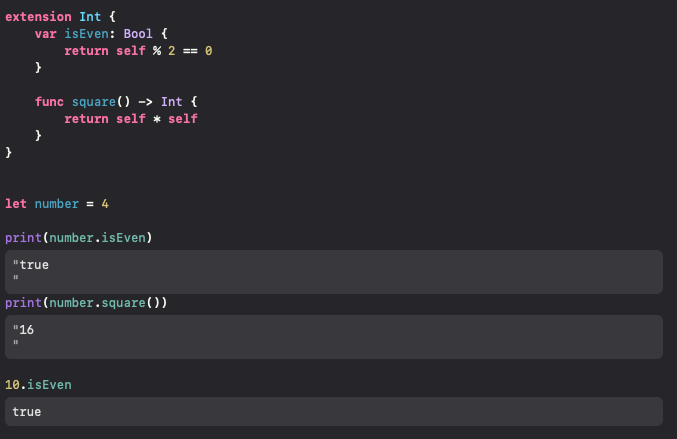Click the 'func' keyword
This screenshot has width=677, height=439.
click(x=49, y=102)
